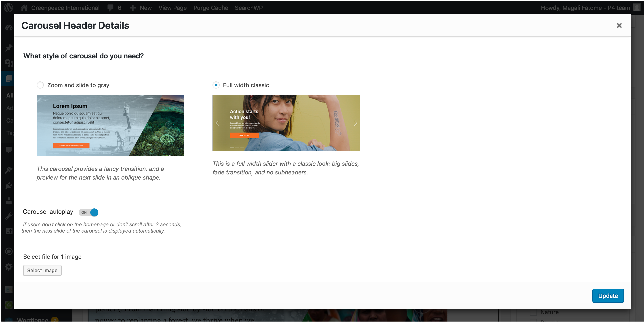
Task: Click the circular arrow icon in the sidebar
Action: (9, 251)
